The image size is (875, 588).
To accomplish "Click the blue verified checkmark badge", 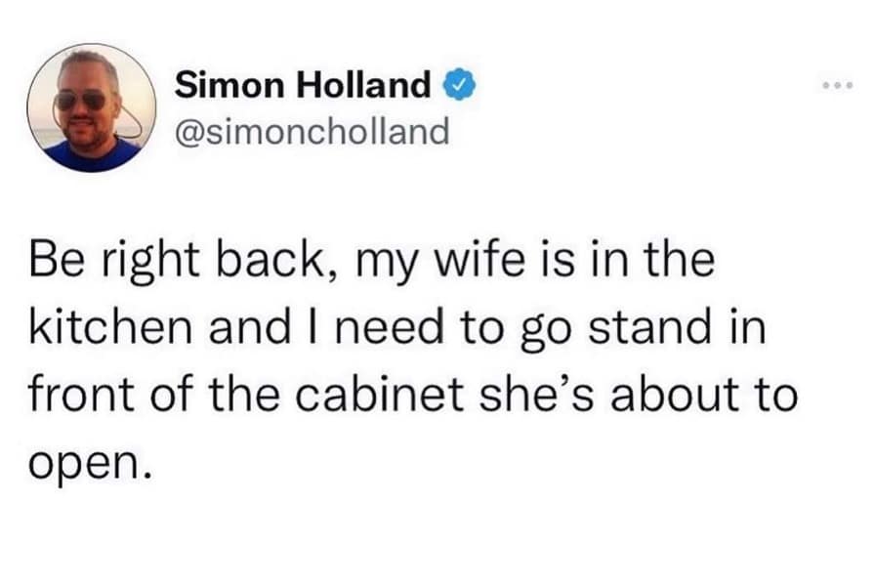I will coord(460,88).
